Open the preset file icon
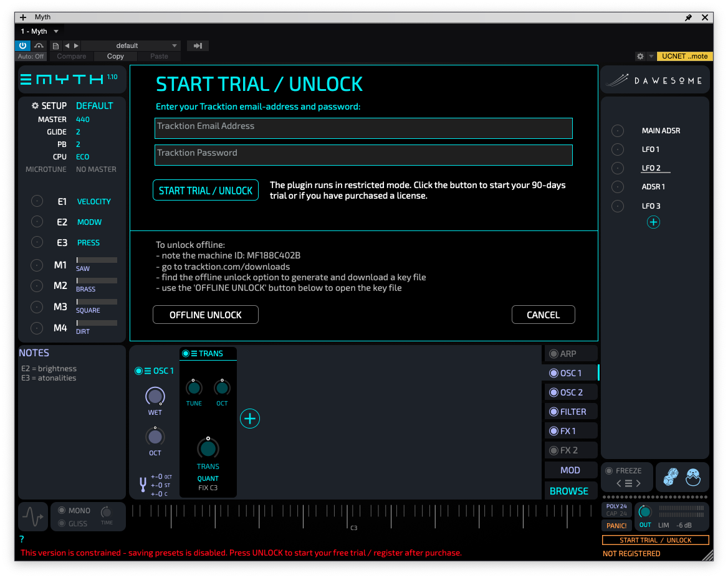Screen dimensions: 728x578 point(55,45)
